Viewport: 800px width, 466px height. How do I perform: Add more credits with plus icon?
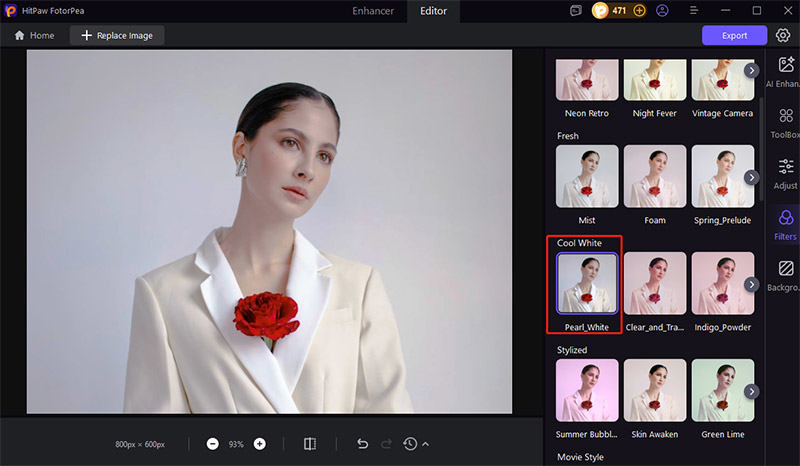[640, 11]
